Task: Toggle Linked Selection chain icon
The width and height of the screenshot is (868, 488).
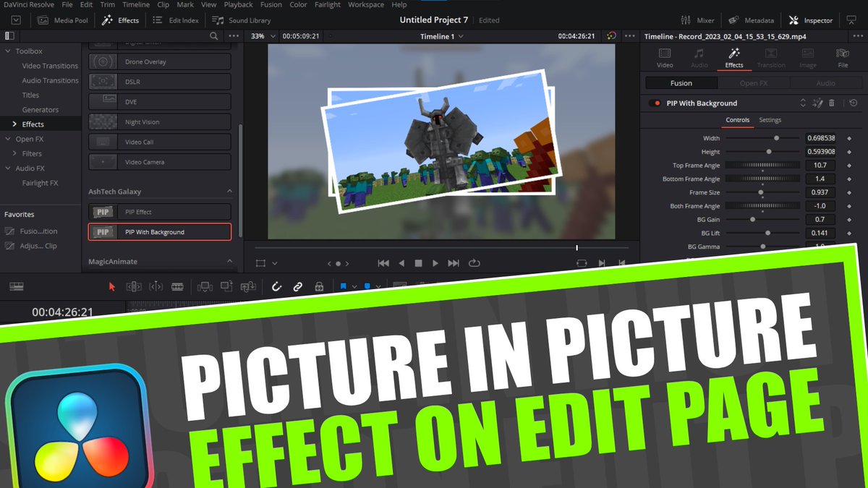Action: coord(297,286)
